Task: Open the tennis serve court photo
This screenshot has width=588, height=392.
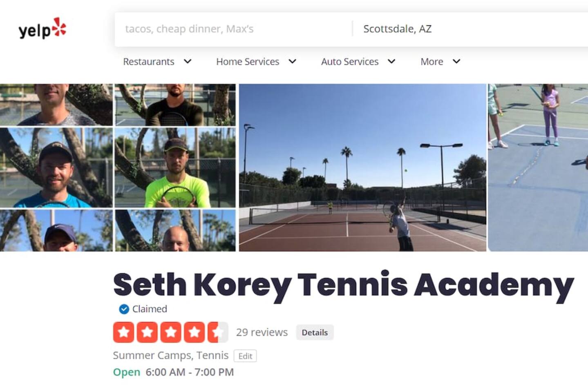Action: [363, 167]
